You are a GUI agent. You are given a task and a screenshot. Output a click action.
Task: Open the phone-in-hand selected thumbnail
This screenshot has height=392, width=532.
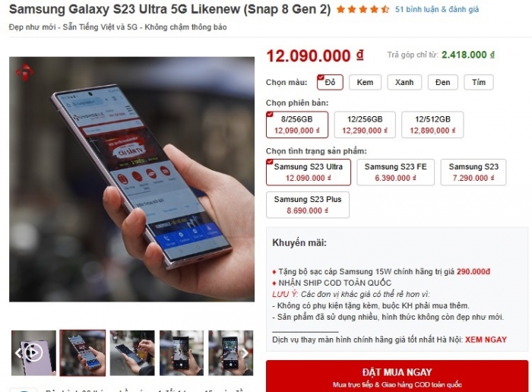(82, 353)
